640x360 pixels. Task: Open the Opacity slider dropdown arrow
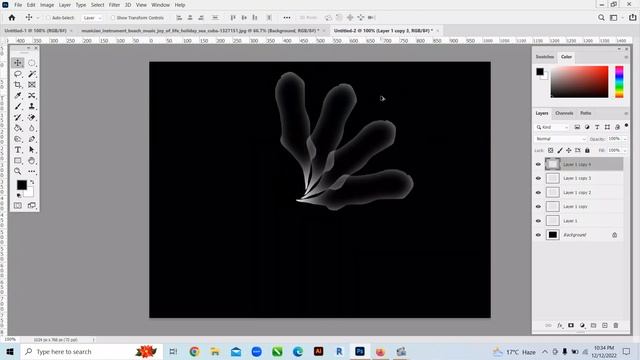pos(625,139)
